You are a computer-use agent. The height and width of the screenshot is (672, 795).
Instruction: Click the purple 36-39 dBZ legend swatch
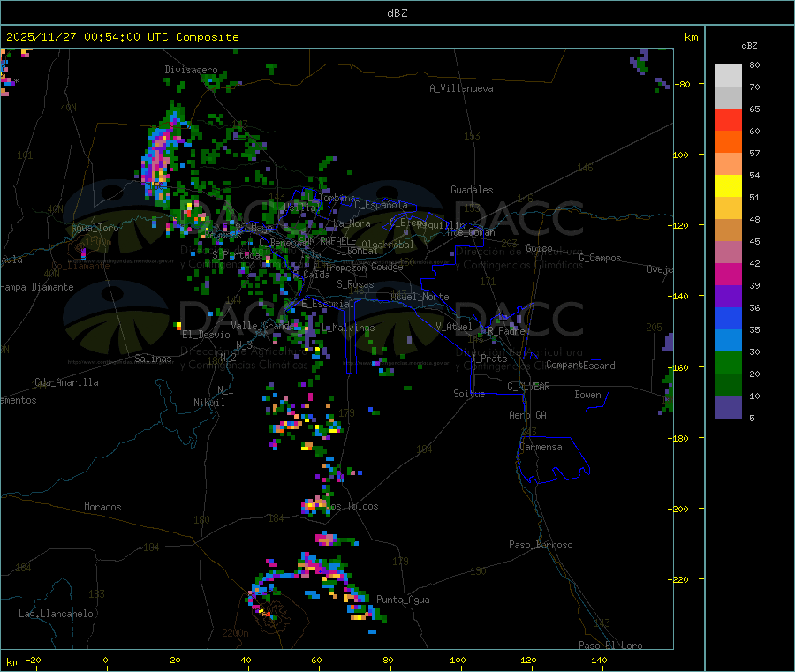(x=728, y=296)
